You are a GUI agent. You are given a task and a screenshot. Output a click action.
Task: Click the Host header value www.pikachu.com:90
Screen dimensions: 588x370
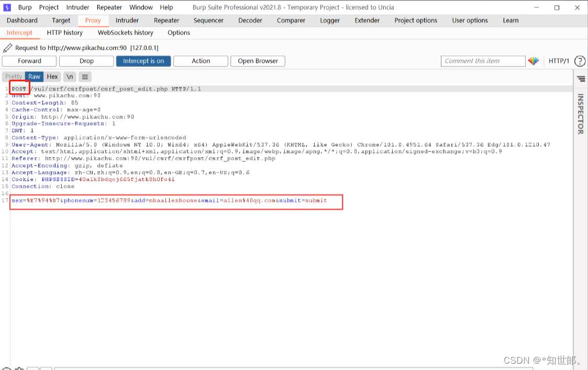coord(67,96)
